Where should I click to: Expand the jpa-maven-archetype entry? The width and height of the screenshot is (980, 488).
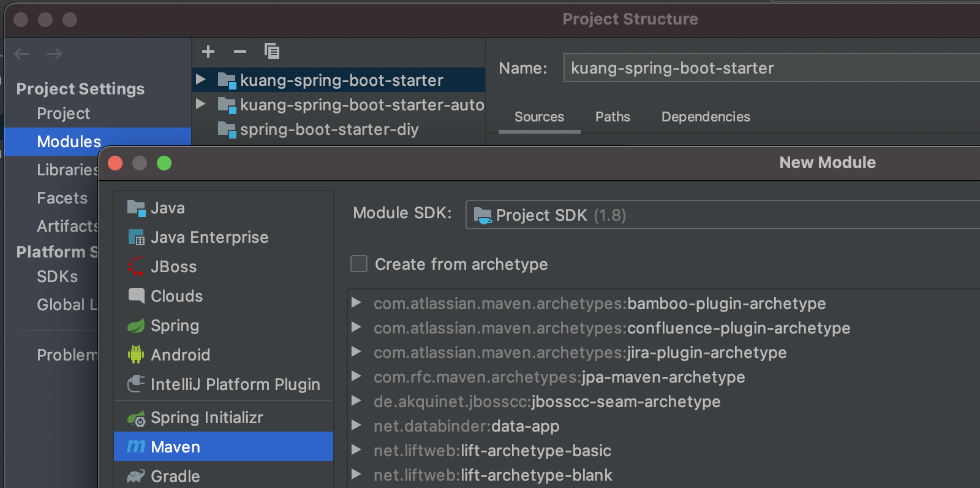[x=356, y=376]
